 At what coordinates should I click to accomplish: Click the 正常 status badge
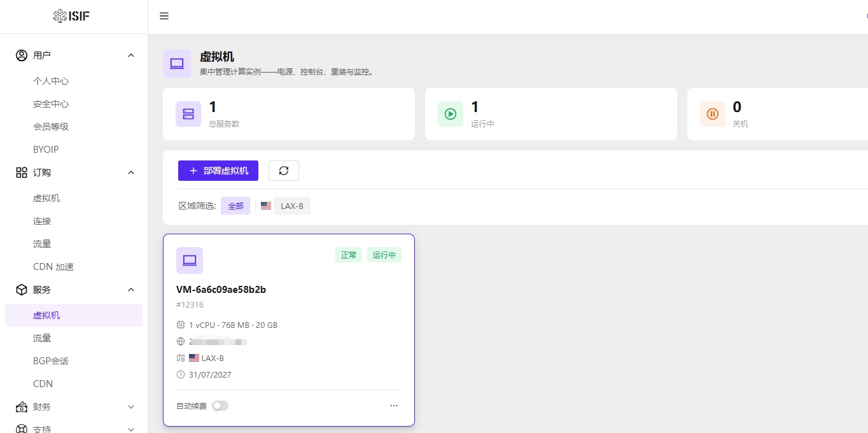[349, 255]
